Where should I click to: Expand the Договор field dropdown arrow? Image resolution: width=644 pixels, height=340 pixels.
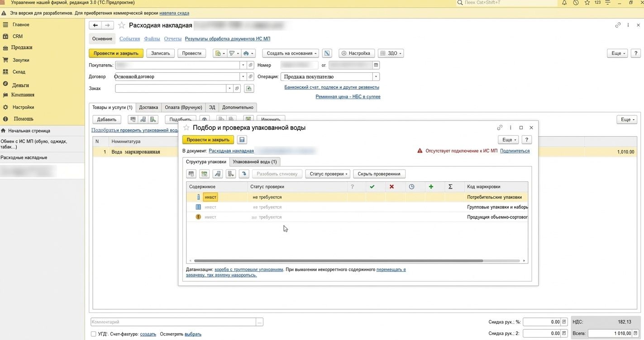(x=243, y=77)
